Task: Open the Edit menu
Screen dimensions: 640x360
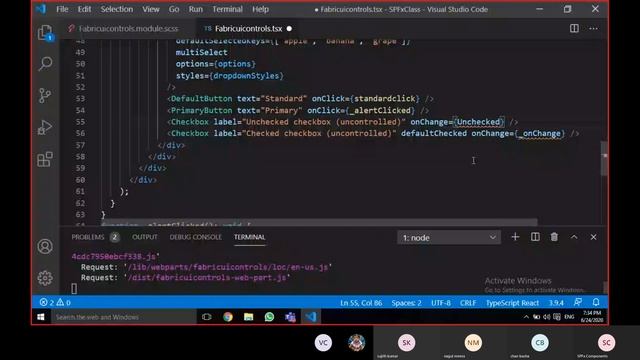Action: pyautogui.click(x=84, y=9)
